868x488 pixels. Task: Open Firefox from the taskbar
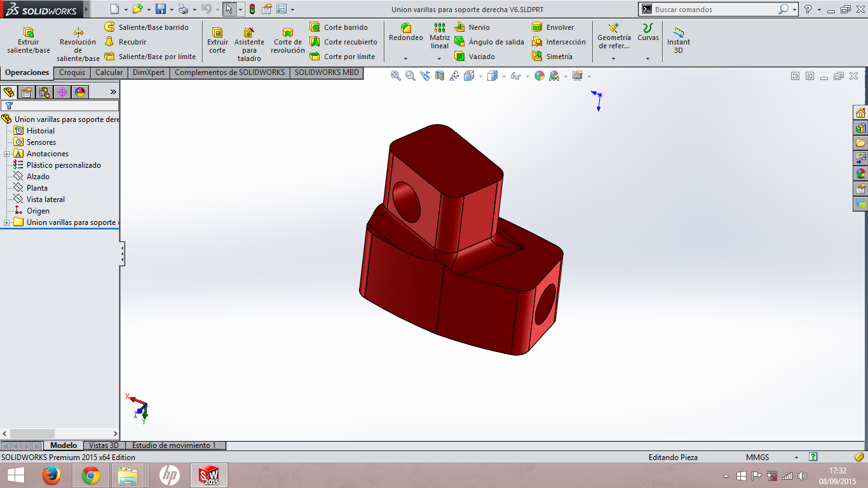pyautogui.click(x=51, y=475)
